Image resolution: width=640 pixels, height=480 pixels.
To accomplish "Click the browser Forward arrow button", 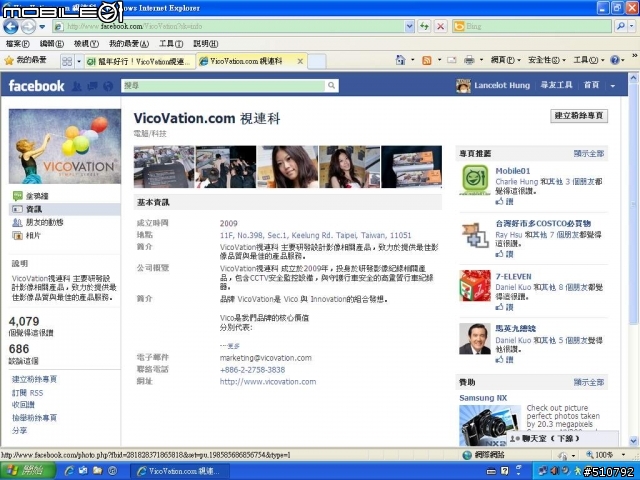I will pyautogui.click(x=28, y=27).
